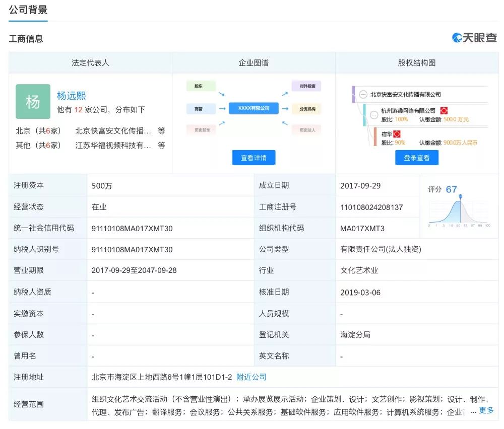Click organization code MA017XMT3

pyautogui.click(x=362, y=229)
